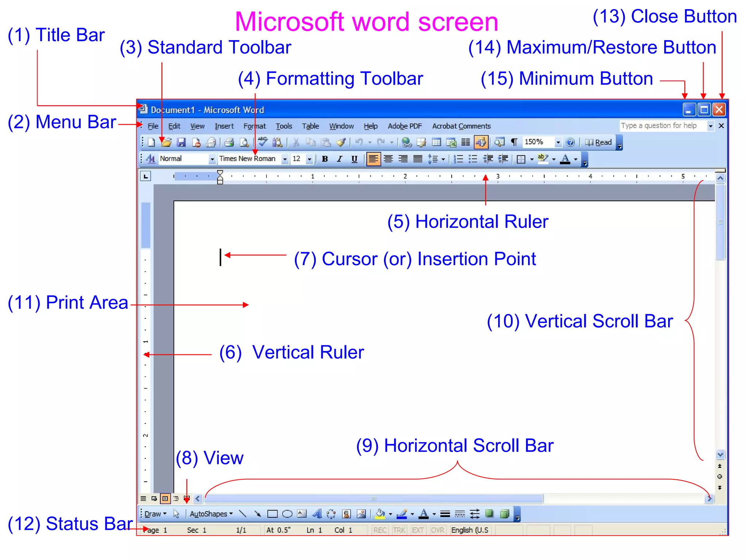Click the tab alignment selector on ruler

click(146, 176)
